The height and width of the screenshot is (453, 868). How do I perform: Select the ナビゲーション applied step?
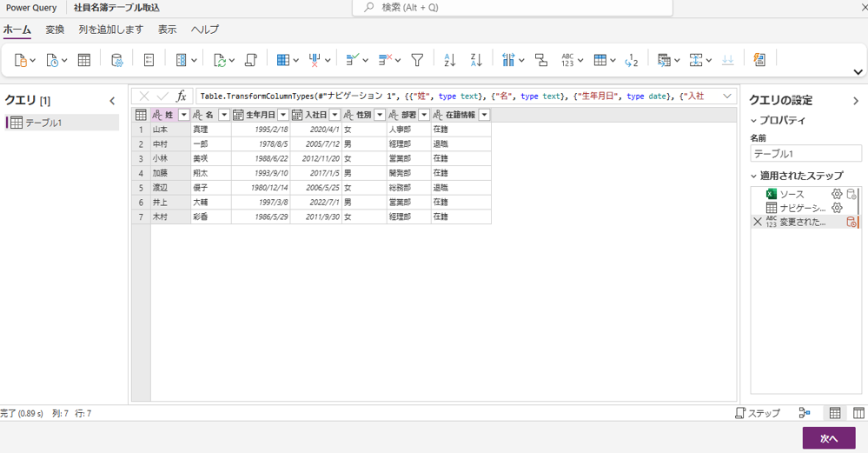pos(803,208)
